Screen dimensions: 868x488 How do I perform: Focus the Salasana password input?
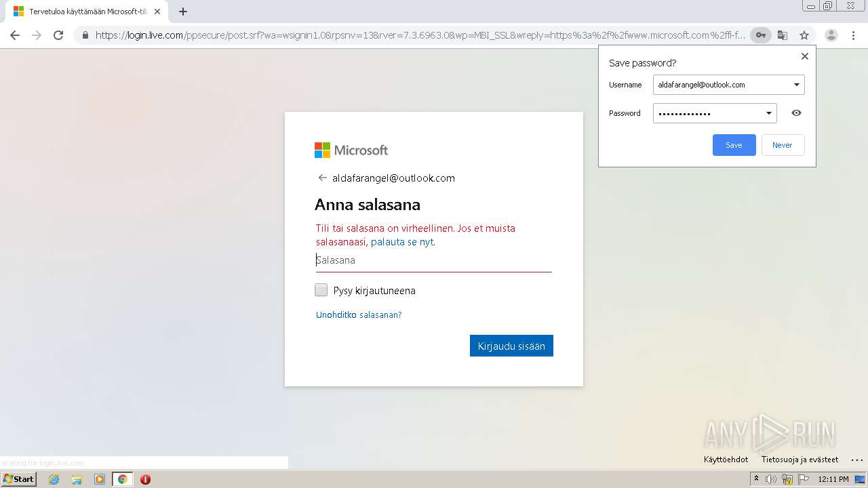434,260
